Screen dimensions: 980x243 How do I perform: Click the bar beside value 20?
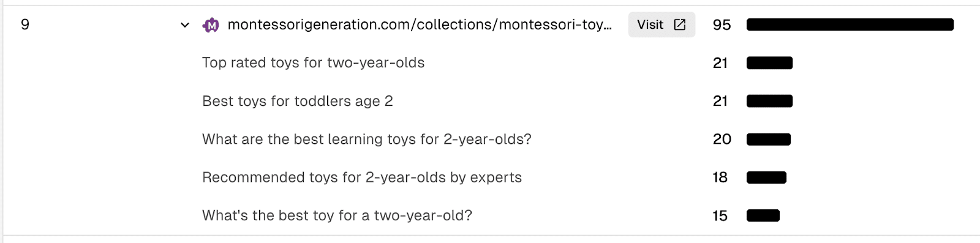tap(769, 140)
